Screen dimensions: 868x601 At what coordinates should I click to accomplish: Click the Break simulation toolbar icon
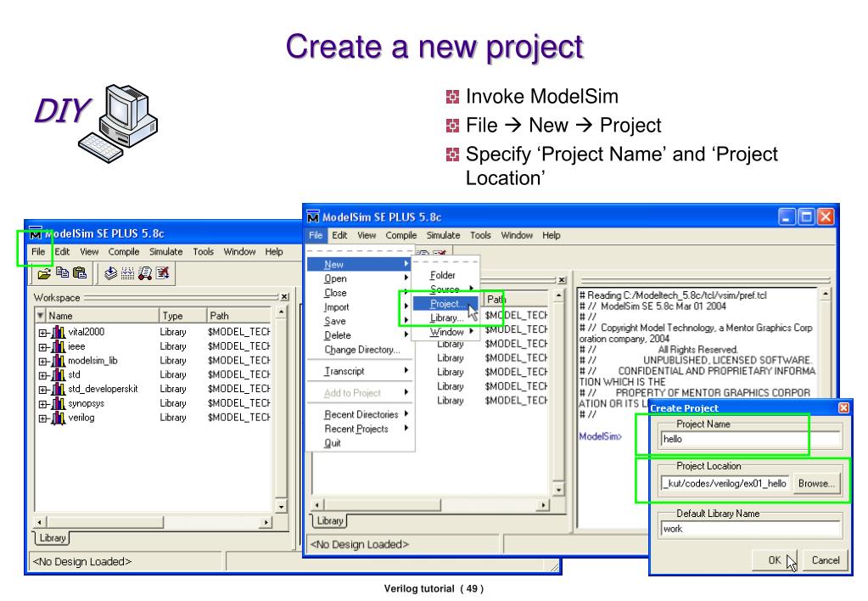162,272
